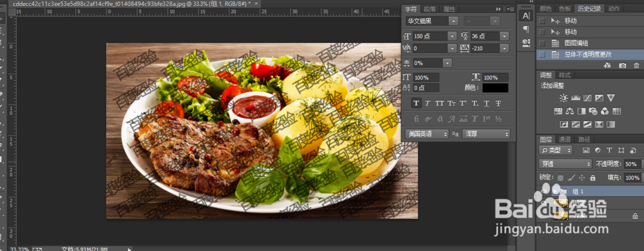Click the history panel trash delete icon

pyautogui.click(x=636, y=65)
